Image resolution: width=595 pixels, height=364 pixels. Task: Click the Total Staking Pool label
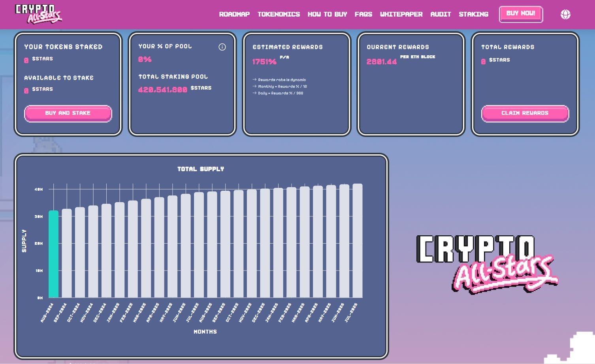pos(173,77)
